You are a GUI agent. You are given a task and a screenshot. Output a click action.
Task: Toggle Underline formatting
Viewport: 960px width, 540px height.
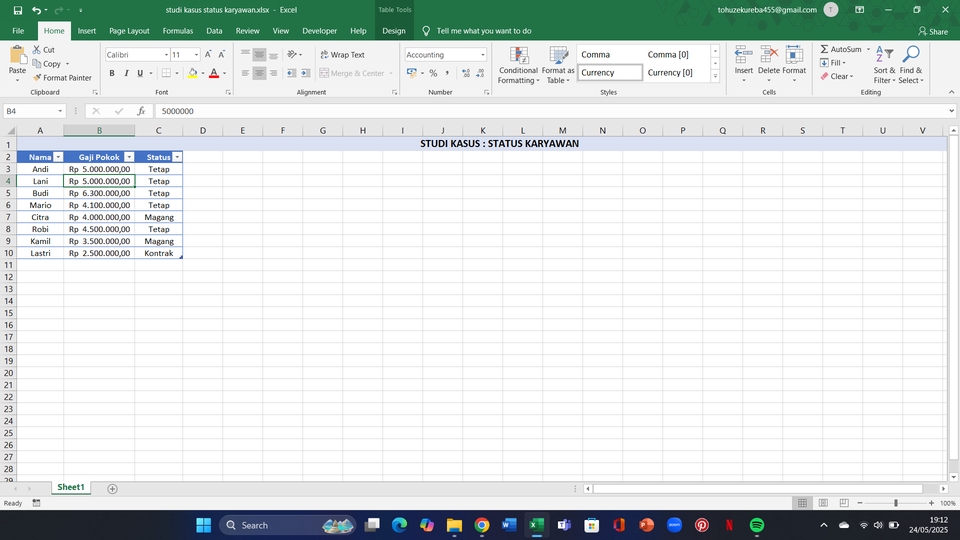[140, 73]
